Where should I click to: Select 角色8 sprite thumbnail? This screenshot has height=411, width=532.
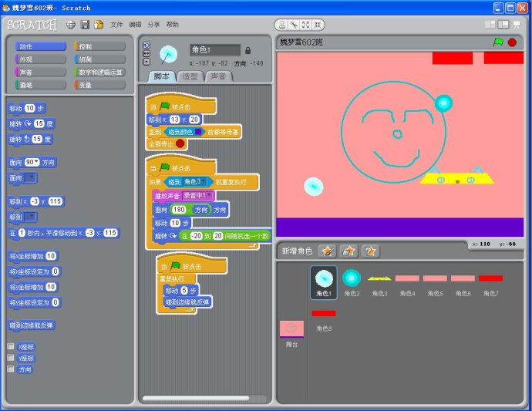324,319
